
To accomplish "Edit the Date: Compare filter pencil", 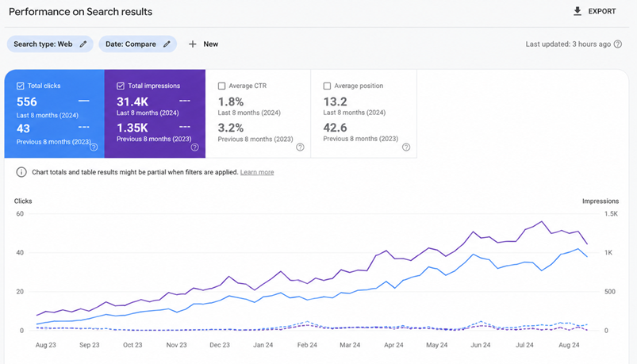I will click(167, 44).
